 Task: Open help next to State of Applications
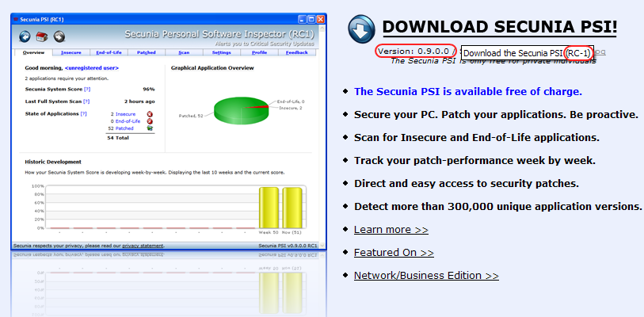pos(84,114)
